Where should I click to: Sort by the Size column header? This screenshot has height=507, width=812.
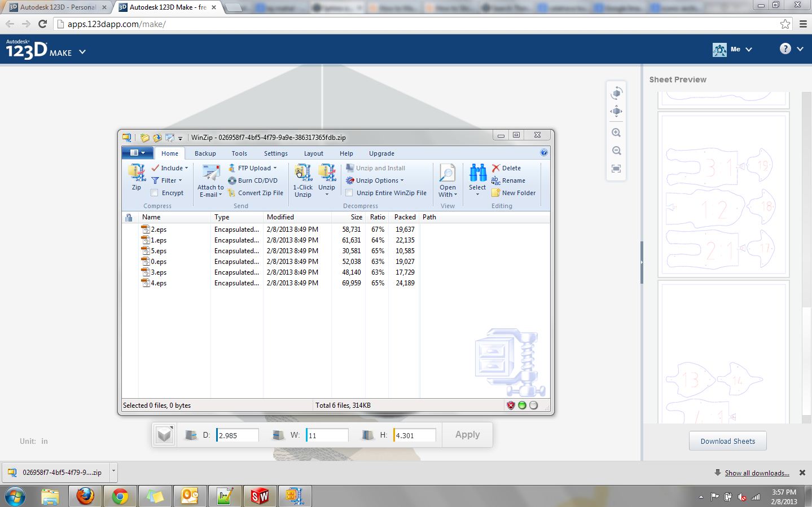348,217
